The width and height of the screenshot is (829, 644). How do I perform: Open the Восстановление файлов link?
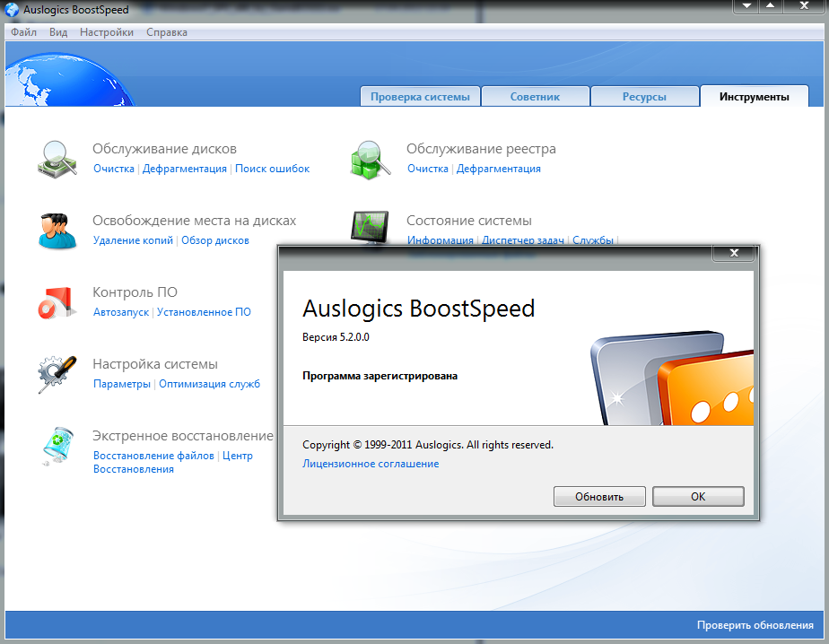pos(153,456)
